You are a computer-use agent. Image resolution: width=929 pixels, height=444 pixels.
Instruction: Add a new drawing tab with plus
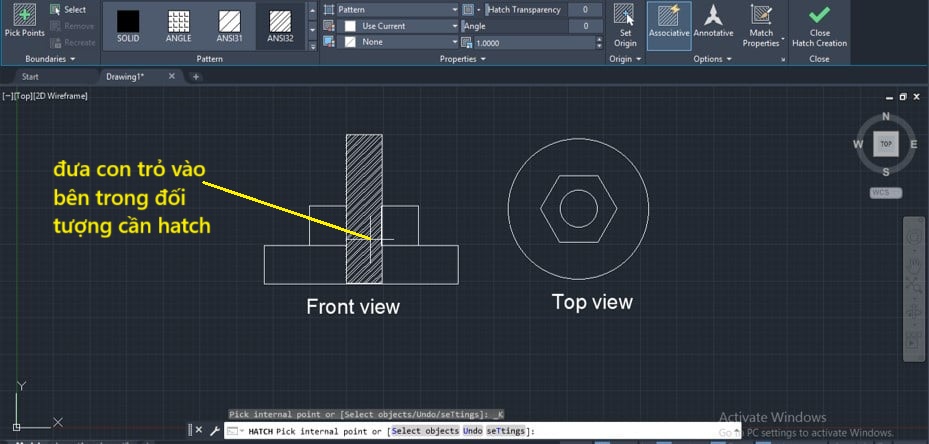click(x=196, y=76)
